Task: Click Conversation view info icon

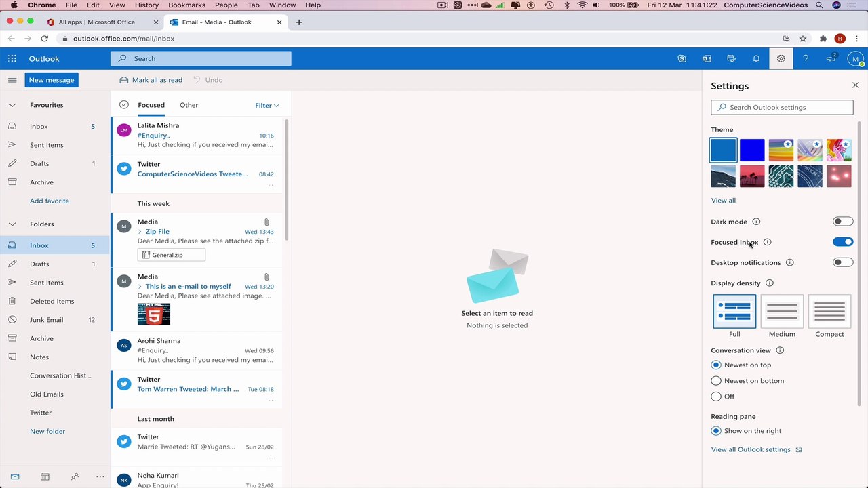Action: [x=780, y=350]
